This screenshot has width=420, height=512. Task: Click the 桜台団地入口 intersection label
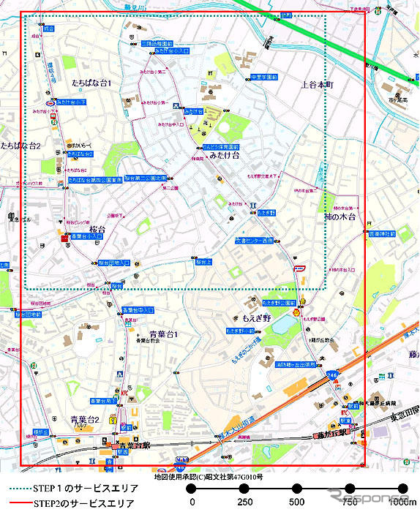pos(114,263)
